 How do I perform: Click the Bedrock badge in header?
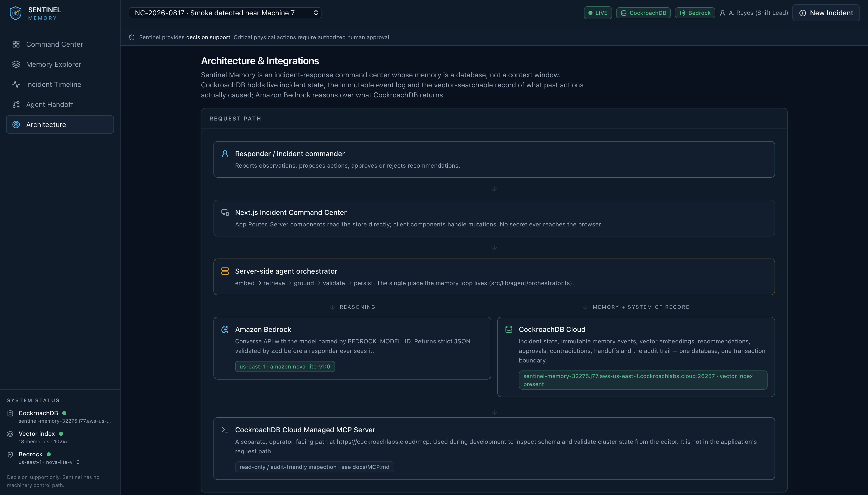pos(694,13)
